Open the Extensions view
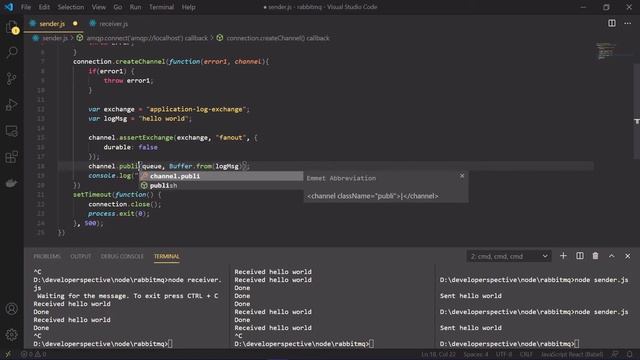The width and height of the screenshot is (640, 360). point(12,157)
